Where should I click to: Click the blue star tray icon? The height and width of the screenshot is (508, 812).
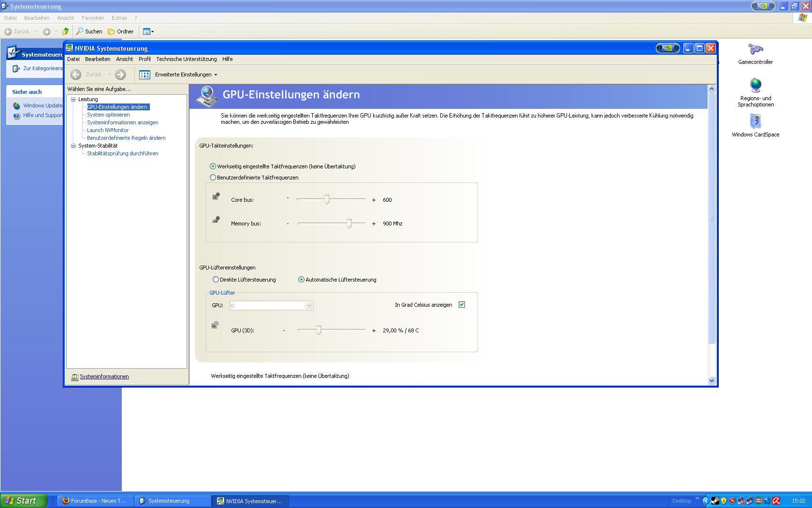768,501
